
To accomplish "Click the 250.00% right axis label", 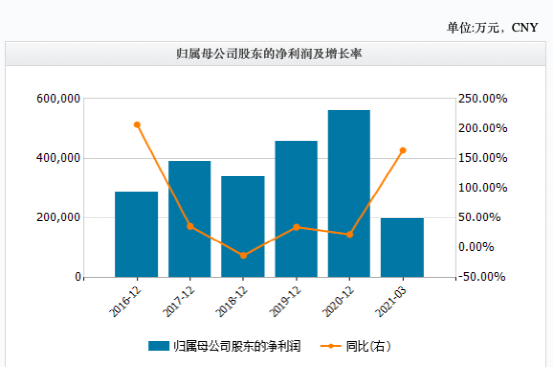I will pos(482,99).
